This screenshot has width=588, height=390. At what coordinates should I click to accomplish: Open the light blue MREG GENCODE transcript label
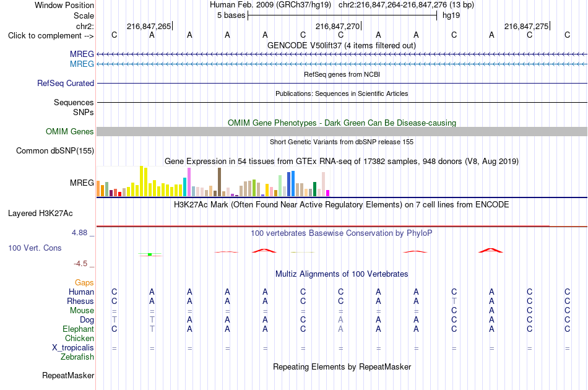coord(82,64)
